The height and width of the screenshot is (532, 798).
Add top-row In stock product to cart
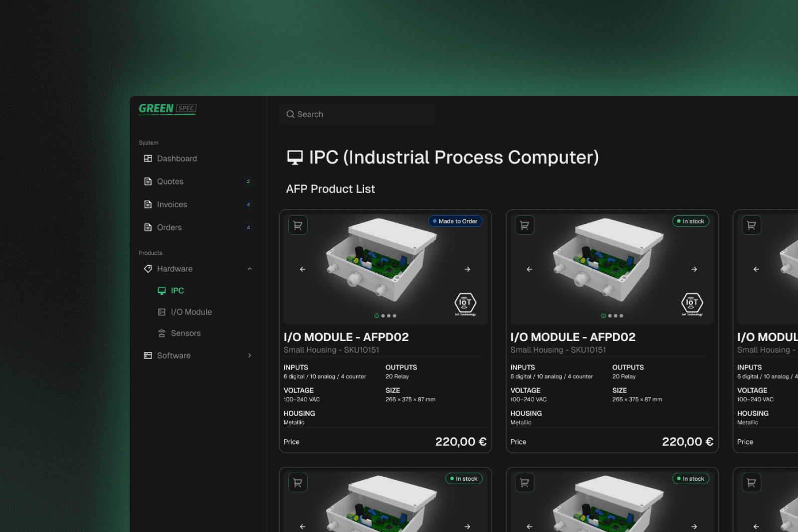point(525,225)
